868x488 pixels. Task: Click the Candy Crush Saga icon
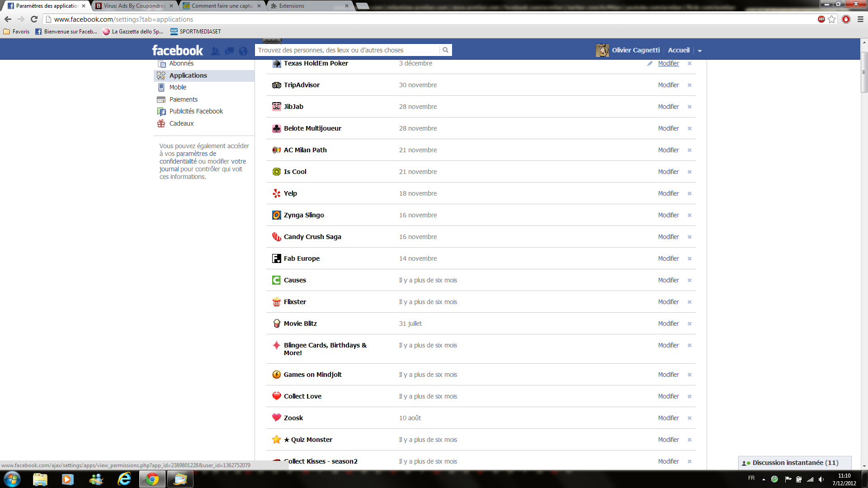(276, 237)
